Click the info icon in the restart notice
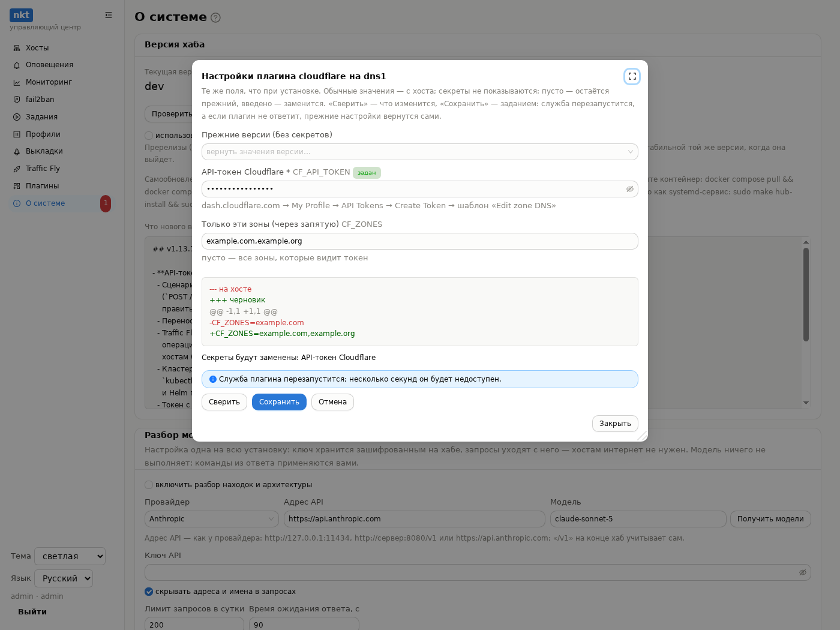 212,379
